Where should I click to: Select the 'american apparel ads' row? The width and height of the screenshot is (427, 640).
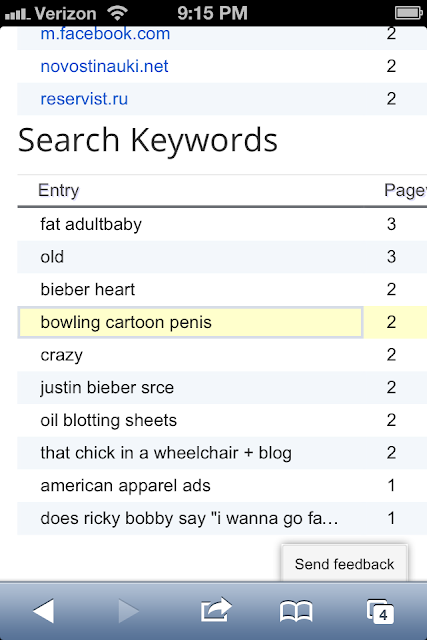pos(222,485)
